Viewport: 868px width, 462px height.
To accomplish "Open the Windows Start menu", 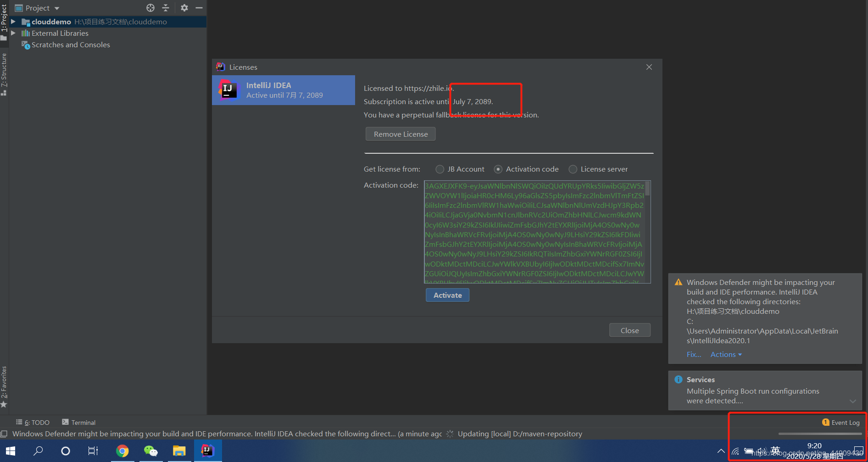I will click(11, 451).
